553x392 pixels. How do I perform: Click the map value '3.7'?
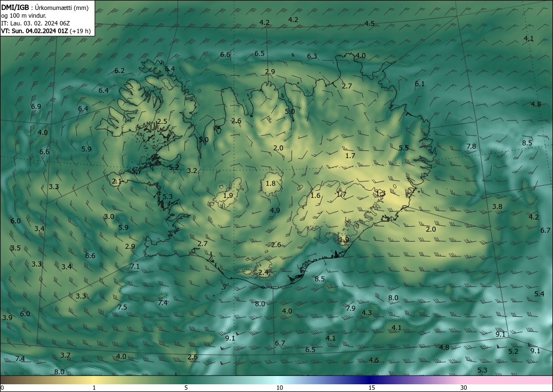pos(65,356)
